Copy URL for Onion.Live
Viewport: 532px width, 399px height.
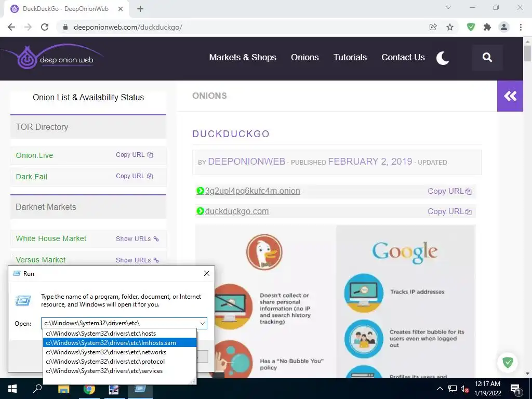[x=135, y=155]
